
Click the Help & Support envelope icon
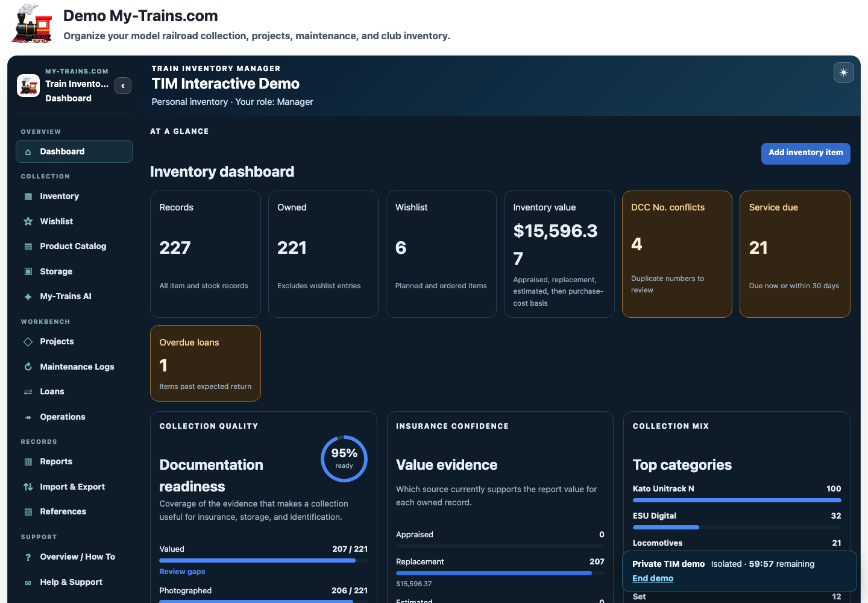click(28, 582)
